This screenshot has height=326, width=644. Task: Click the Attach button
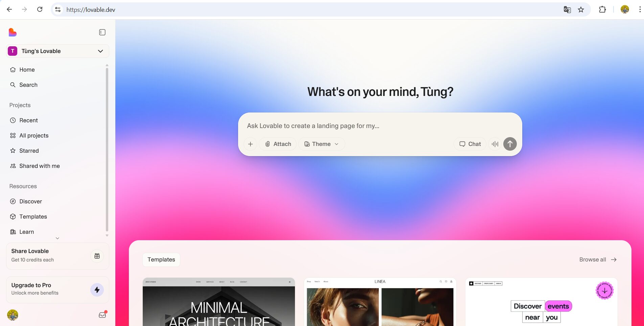coord(278,144)
